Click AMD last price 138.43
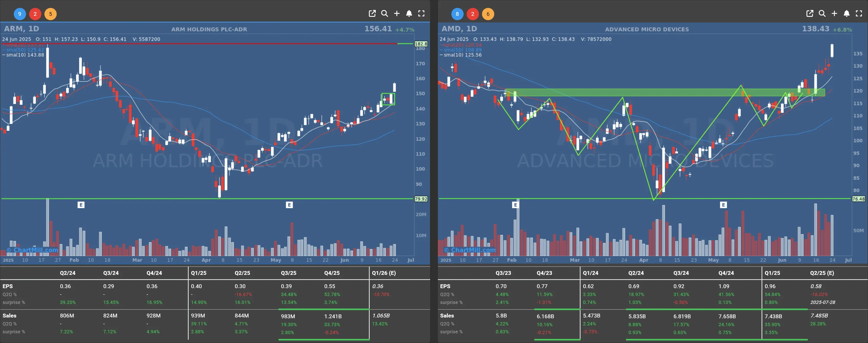Viewport: 868px width, 343px height. (815, 29)
